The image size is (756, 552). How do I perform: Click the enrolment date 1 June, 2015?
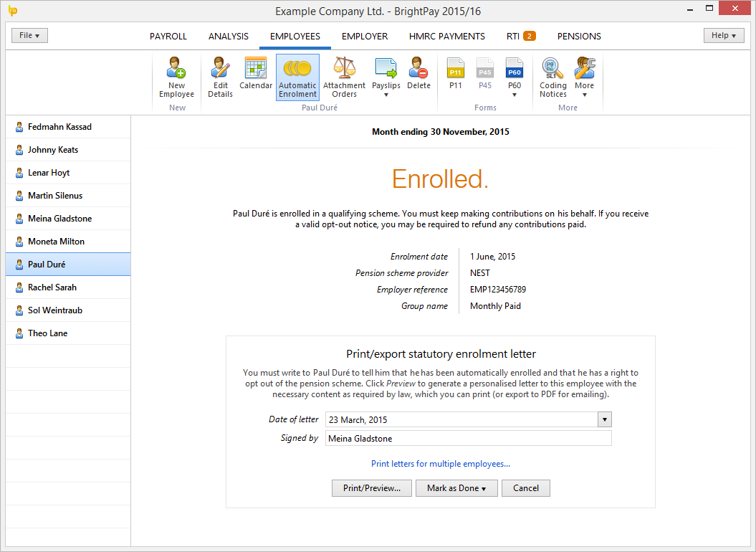pyautogui.click(x=493, y=257)
